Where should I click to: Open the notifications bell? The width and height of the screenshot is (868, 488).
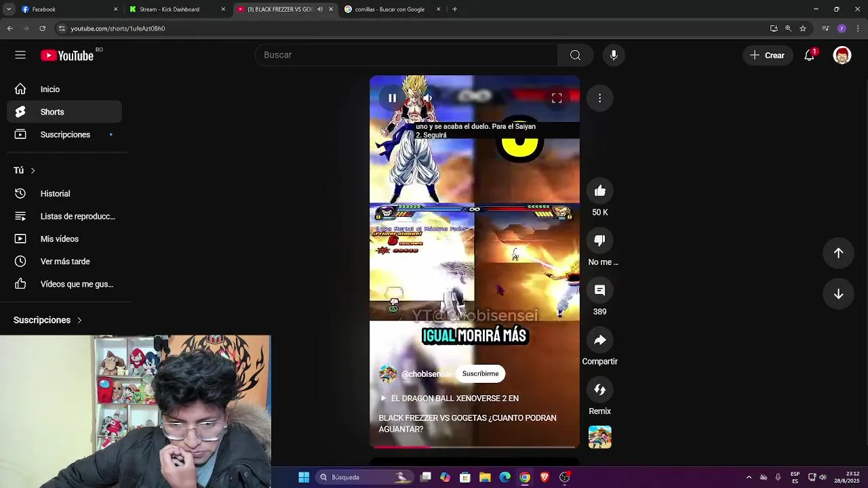click(810, 56)
